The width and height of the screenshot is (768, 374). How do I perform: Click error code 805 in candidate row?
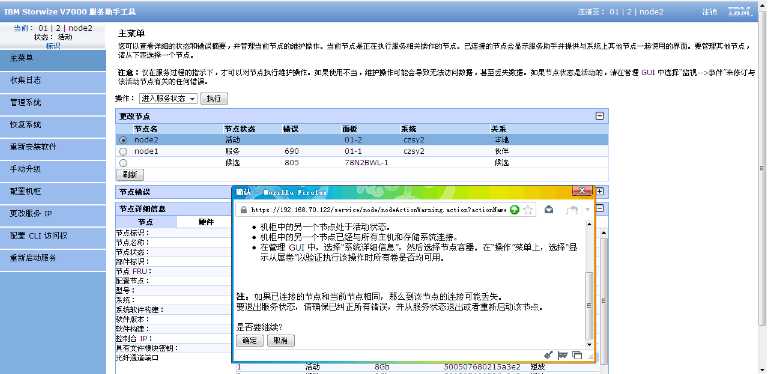tap(291, 163)
